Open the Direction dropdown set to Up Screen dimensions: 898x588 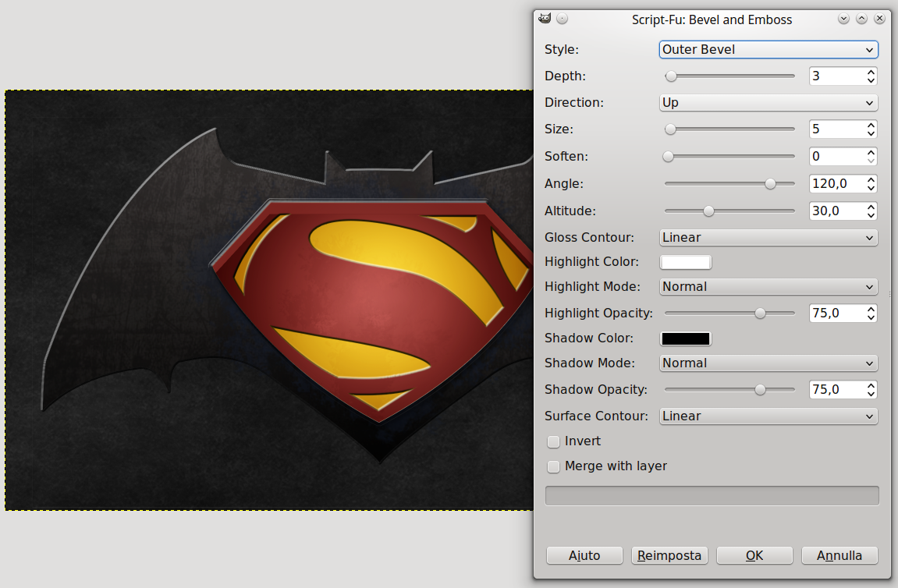[x=768, y=102]
